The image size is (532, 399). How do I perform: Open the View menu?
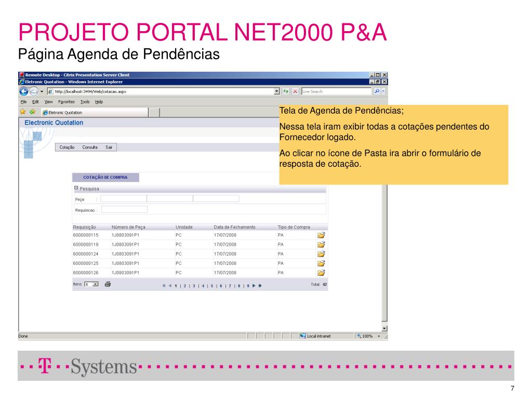click(x=48, y=102)
